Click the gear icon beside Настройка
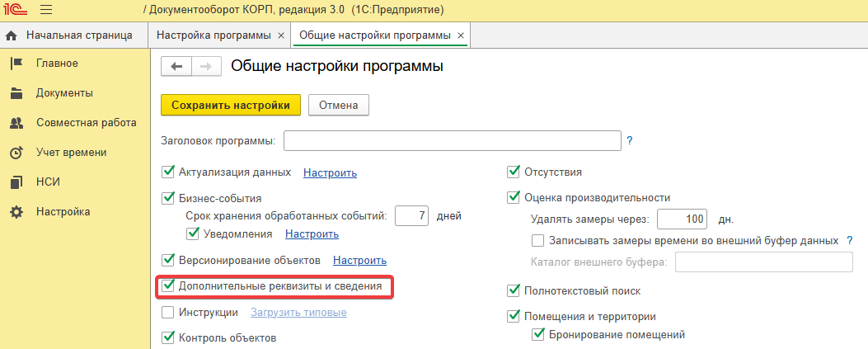Viewport: 868px width, 349px height. pos(16,211)
